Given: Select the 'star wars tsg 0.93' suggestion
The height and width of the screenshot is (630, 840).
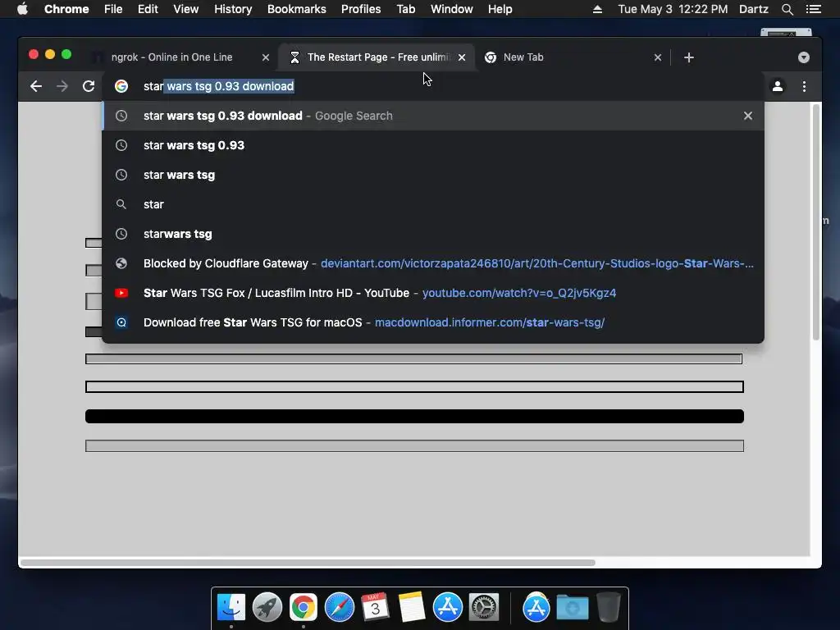Looking at the screenshot, I should (x=433, y=145).
